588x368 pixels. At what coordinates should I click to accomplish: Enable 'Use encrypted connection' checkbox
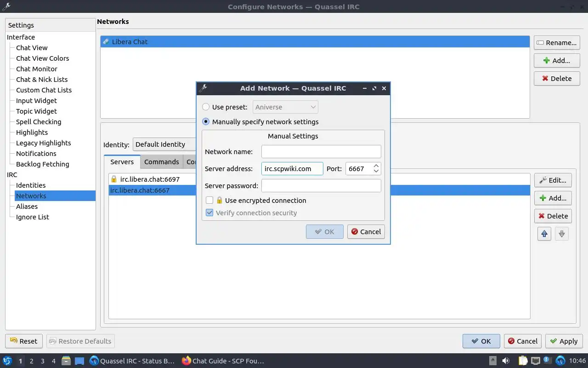(x=209, y=201)
